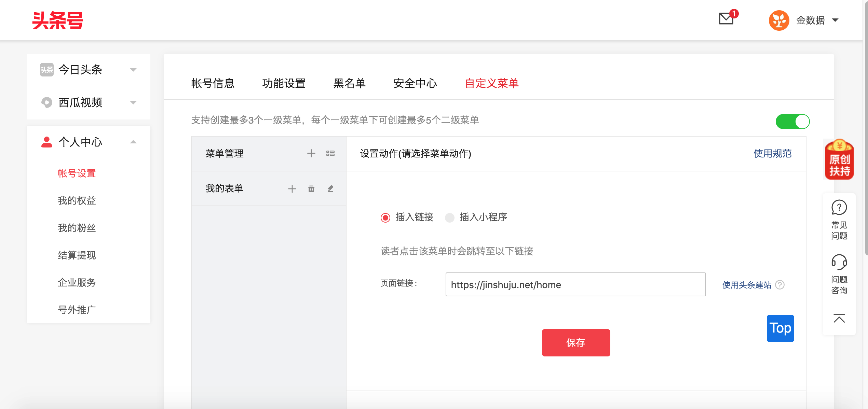Click the delete menu item icon
868x409 pixels.
coord(311,188)
